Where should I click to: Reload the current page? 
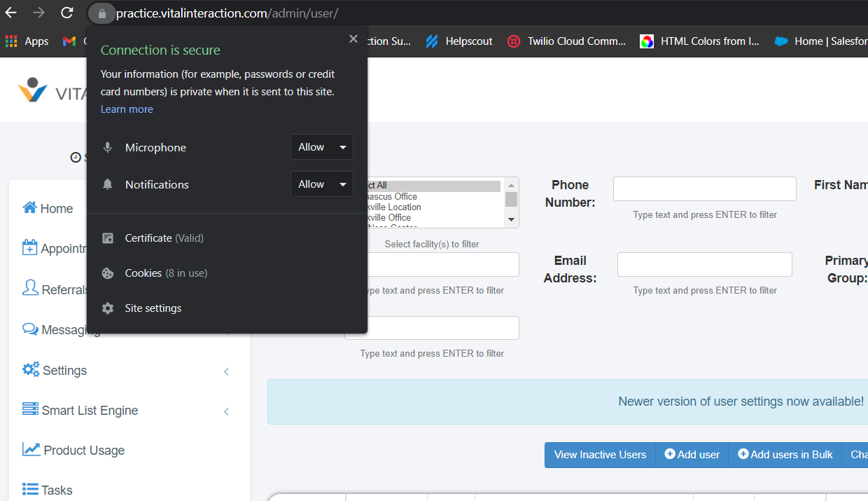click(x=66, y=12)
